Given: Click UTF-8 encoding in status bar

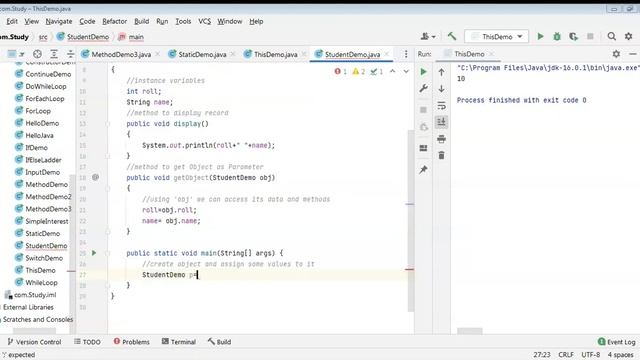Looking at the screenshot, I should [591, 354].
